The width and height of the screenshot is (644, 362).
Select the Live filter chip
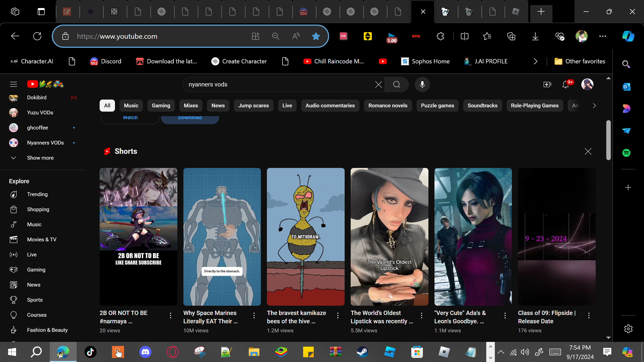(287, 106)
